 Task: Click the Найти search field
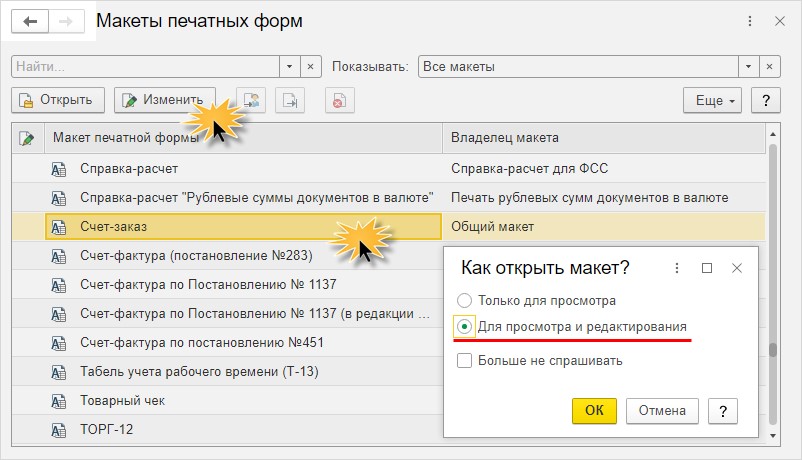coord(145,67)
